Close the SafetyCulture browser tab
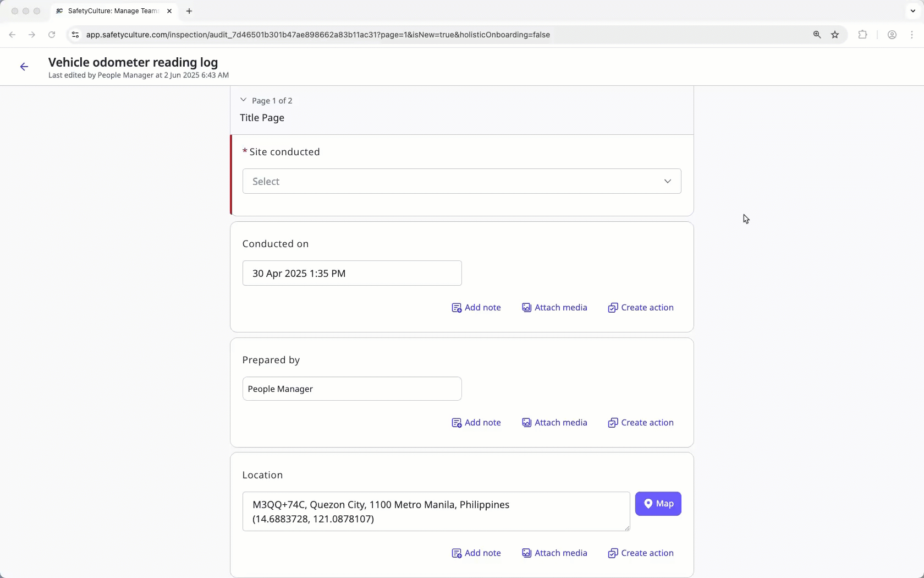Screen dimensions: 924x578 (169, 11)
